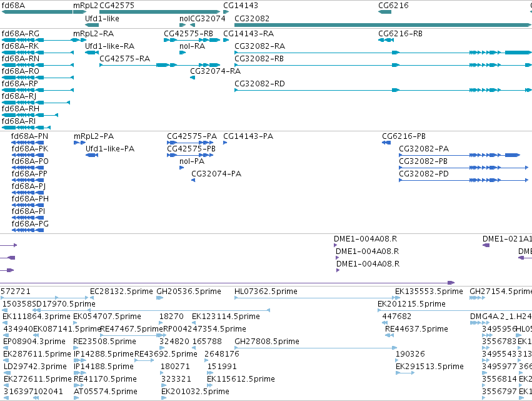Click protein CG32082-PB
The width and height of the screenshot is (532, 401).
click(423, 161)
